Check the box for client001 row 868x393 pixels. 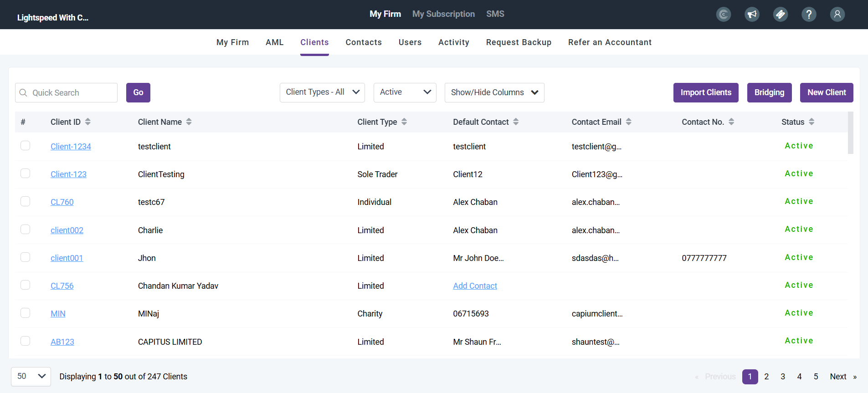(26, 257)
